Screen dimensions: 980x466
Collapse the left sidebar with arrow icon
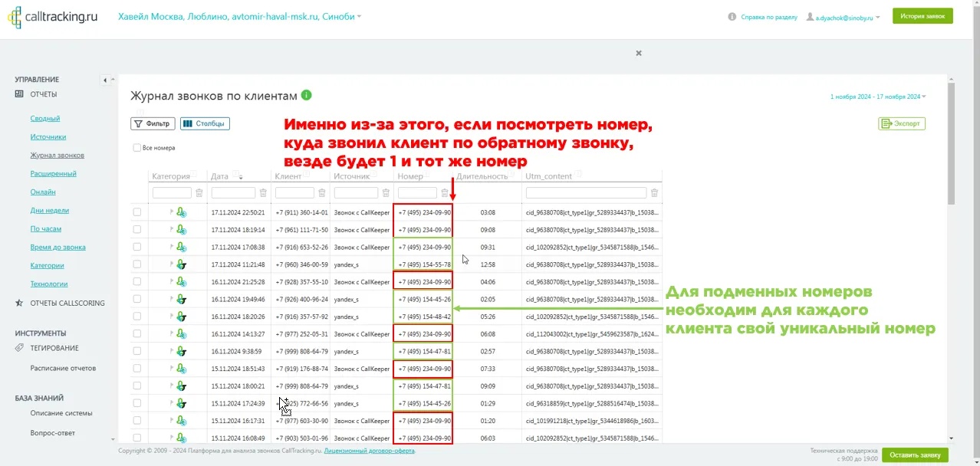105,80
